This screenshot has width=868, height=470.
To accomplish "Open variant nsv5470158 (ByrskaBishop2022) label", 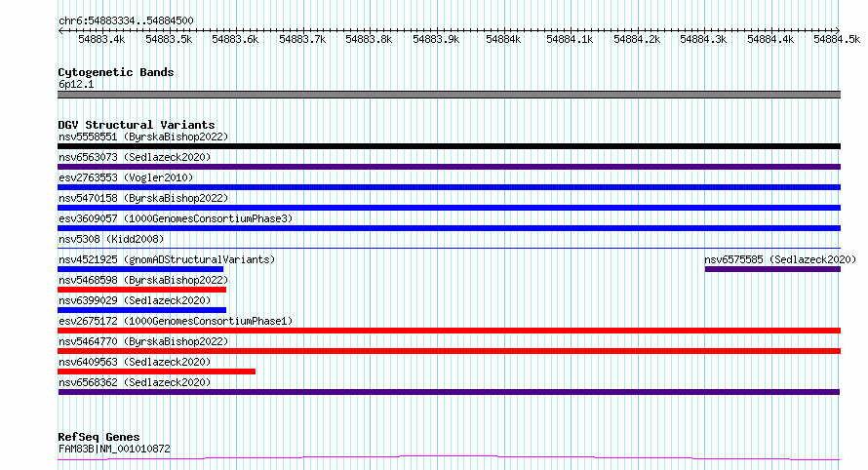I will (143, 198).
